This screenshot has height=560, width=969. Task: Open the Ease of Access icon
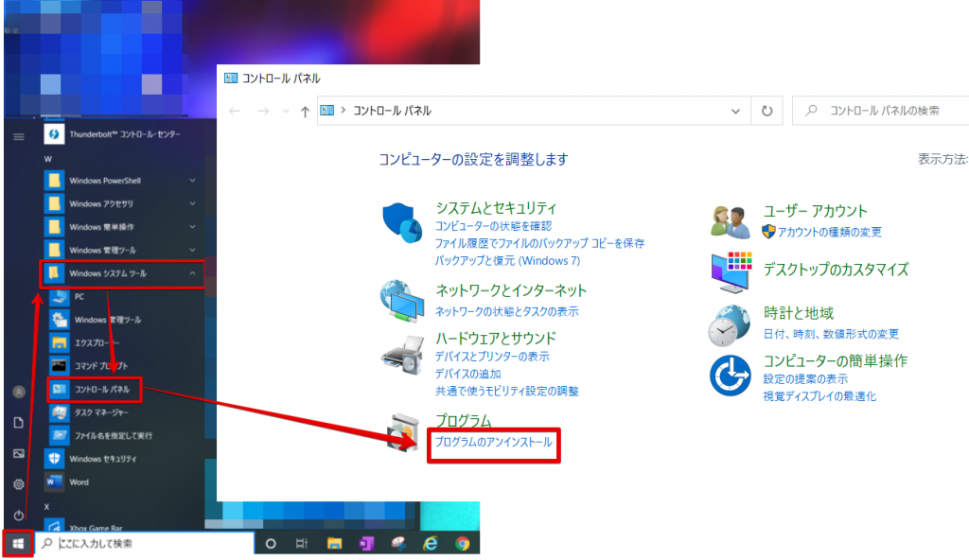click(730, 376)
